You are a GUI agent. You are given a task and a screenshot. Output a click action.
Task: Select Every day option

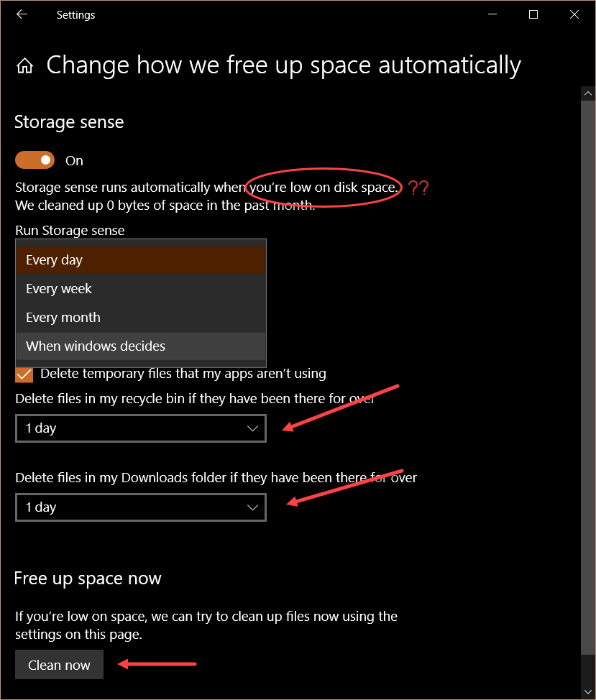click(141, 260)
